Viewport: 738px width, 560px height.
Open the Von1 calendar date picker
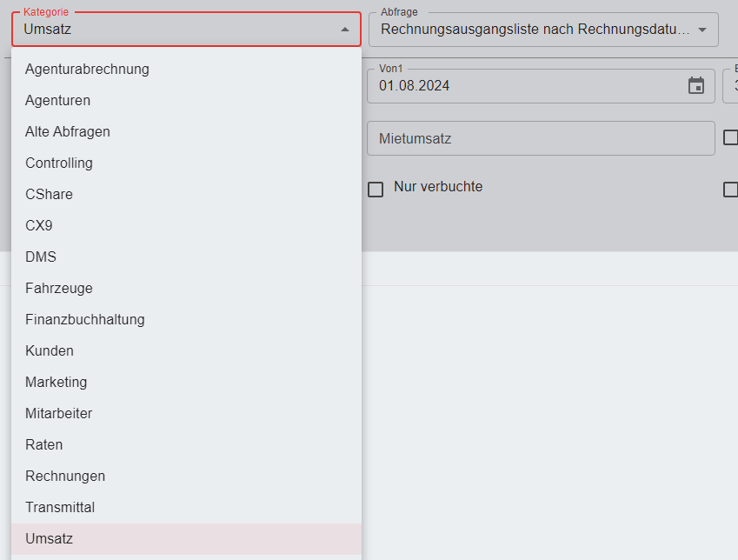[696, 85]
